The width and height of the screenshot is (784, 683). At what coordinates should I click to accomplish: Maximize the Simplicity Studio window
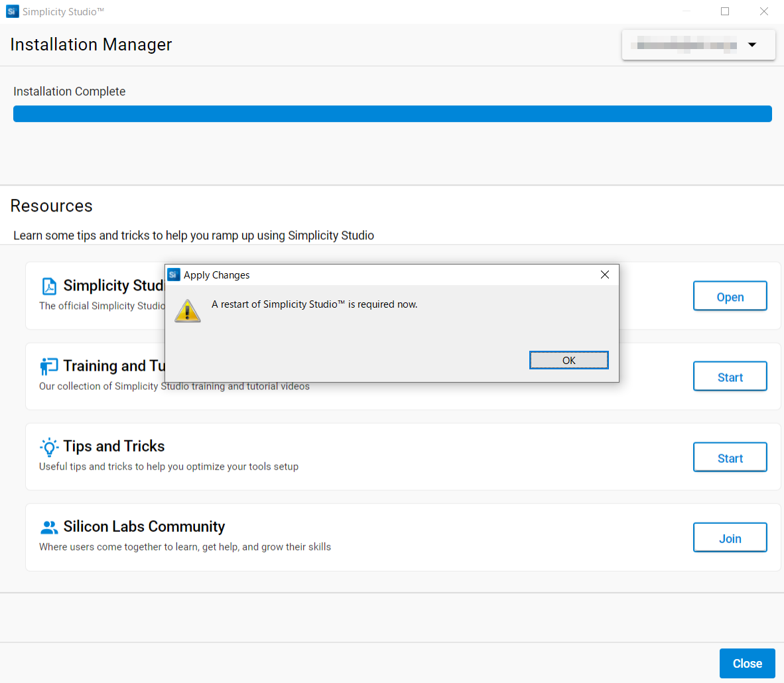(724, 11)
